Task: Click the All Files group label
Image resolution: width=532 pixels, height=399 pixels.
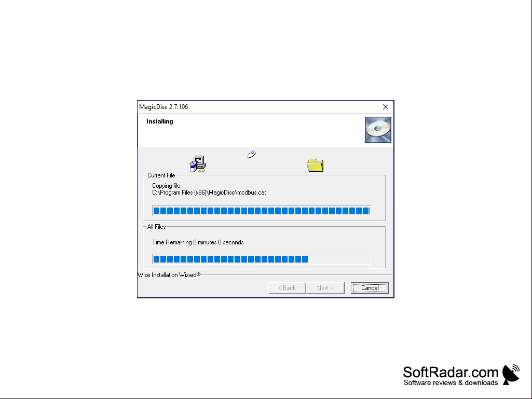Action: [x=156, y=227]
